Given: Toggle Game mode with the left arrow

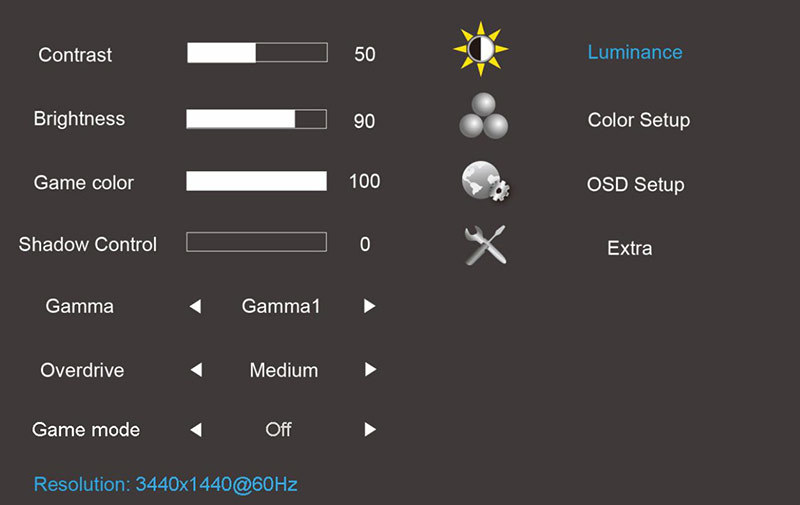Looking at the screenshot, I should tap(196, 430).
